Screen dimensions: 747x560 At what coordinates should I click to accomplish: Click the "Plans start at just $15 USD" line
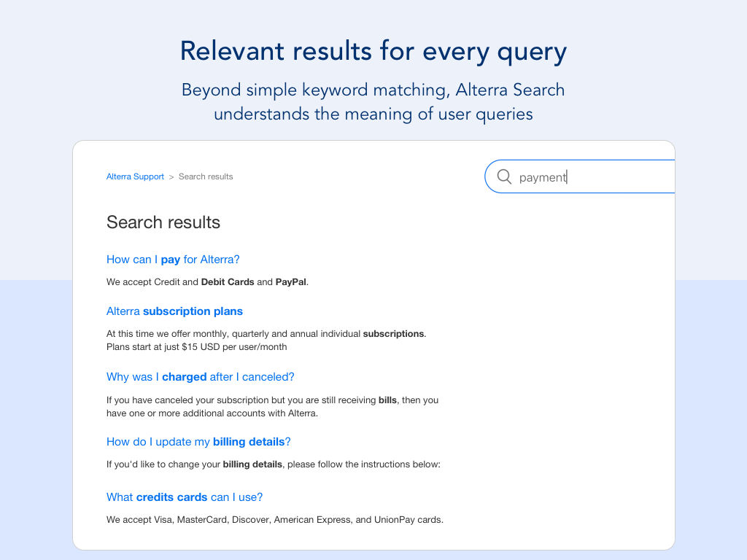[x=196, y=346]
